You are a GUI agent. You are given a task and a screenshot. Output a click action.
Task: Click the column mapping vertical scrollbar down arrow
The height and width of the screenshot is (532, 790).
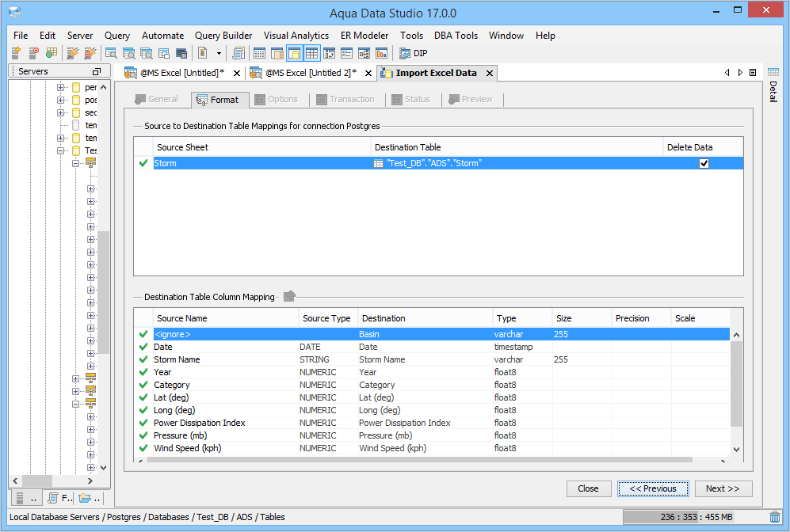click(x=736, y=449)
